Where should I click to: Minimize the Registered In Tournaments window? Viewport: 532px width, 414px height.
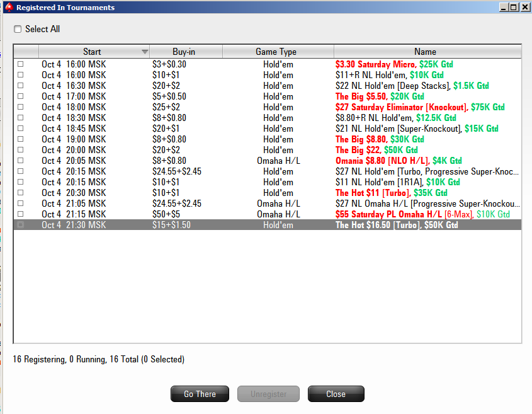tap(504, 7)
